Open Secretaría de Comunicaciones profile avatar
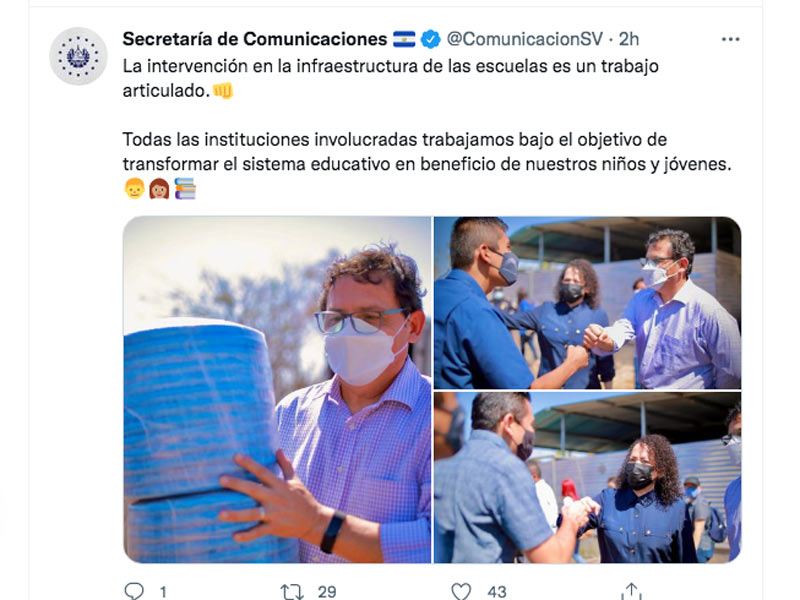The image size is (800, 600). pyautogui.click(x=78, y=56)
